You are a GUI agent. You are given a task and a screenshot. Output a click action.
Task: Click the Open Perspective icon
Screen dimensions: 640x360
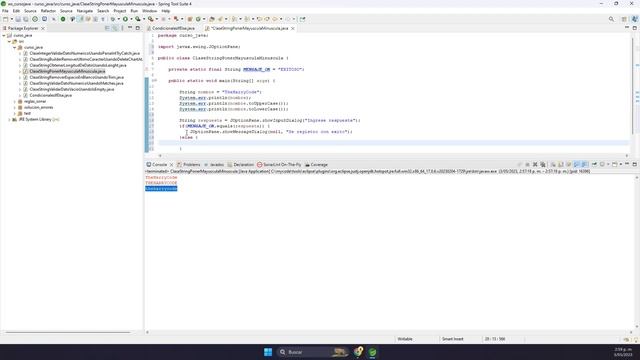coord(624,19)
